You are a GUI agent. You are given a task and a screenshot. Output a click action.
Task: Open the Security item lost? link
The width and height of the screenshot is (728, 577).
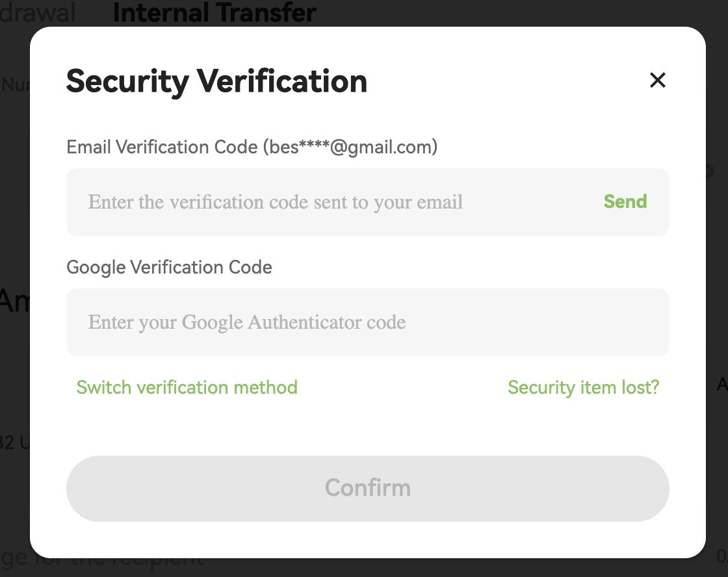(x=583, y=387)
